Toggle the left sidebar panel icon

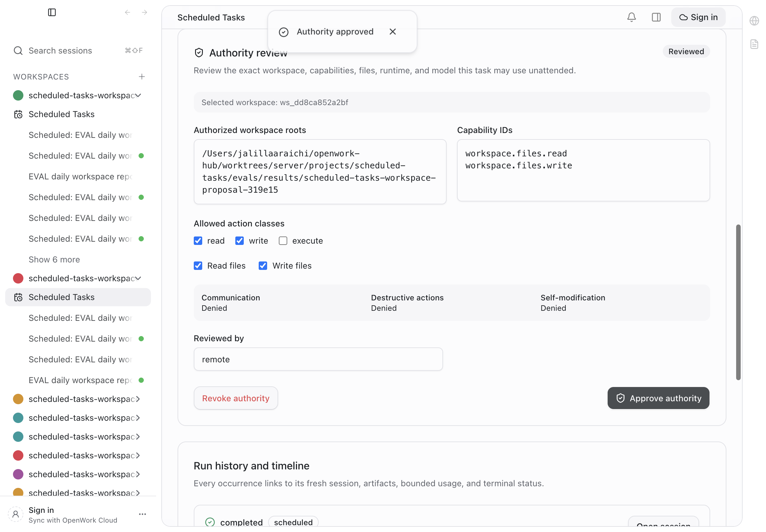(52, 12)
